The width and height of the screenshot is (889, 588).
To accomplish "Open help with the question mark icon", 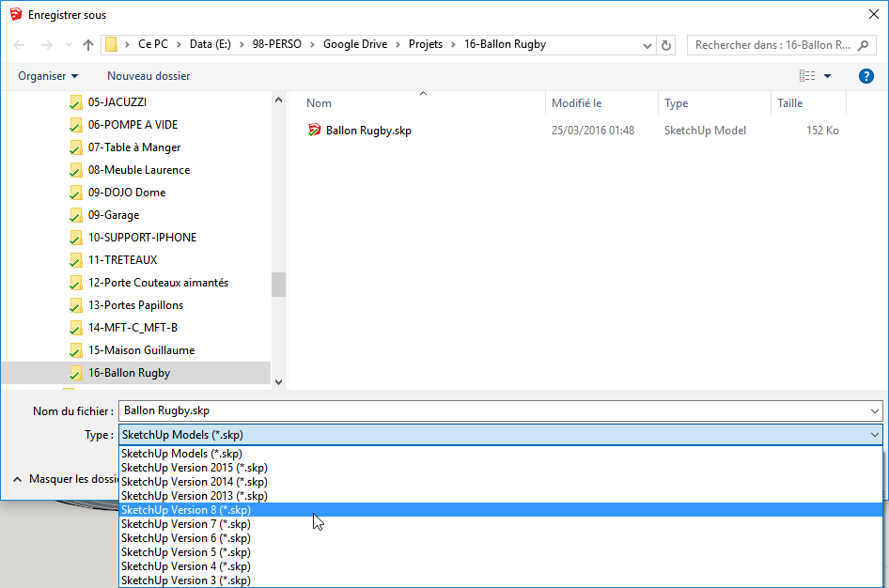I will pos(866,76).
